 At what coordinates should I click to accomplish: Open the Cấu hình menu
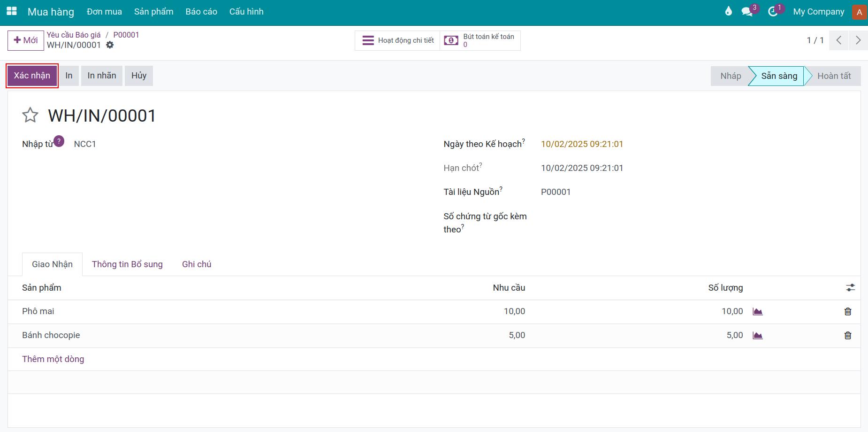[x=246, y=12]
